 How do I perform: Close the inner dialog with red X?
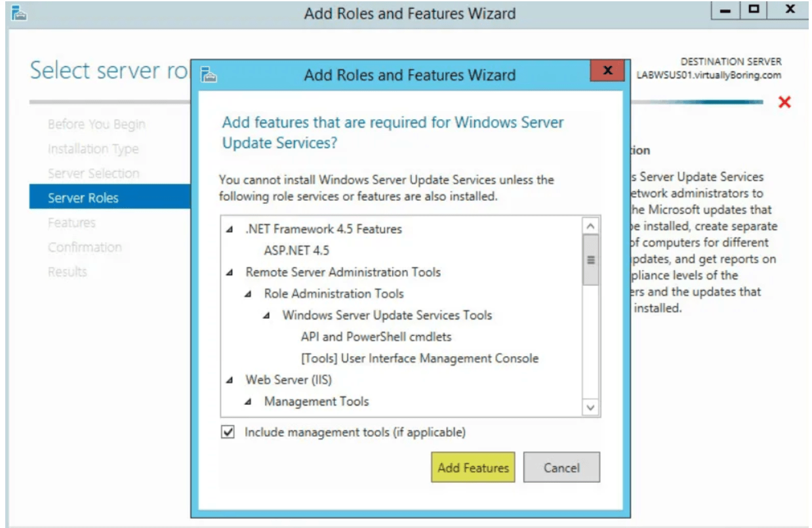607,70
